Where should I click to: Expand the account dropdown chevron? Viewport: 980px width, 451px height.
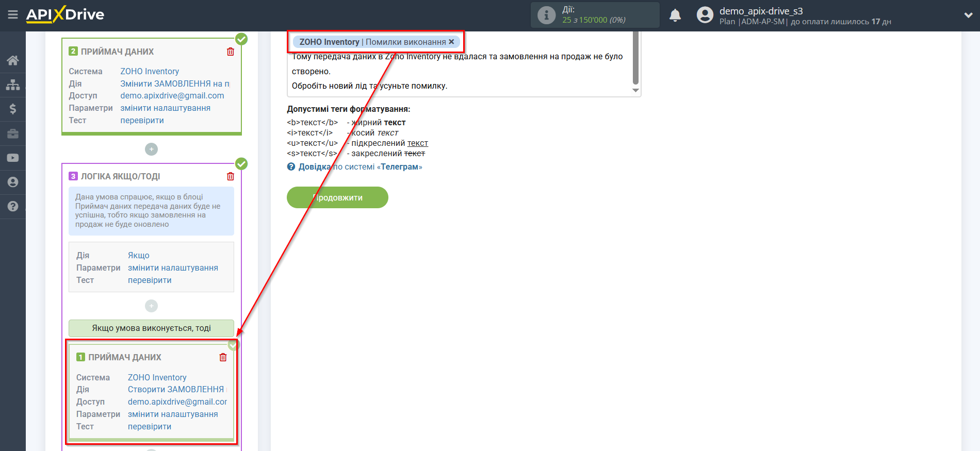(x=968, y=15)
